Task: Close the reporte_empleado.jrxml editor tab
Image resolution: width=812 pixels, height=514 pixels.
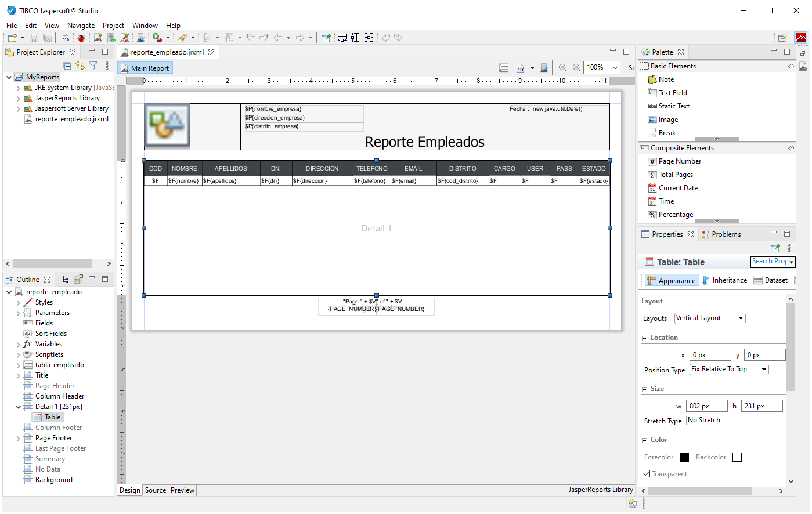Action: pyautogui.click(x=211, y=52)
